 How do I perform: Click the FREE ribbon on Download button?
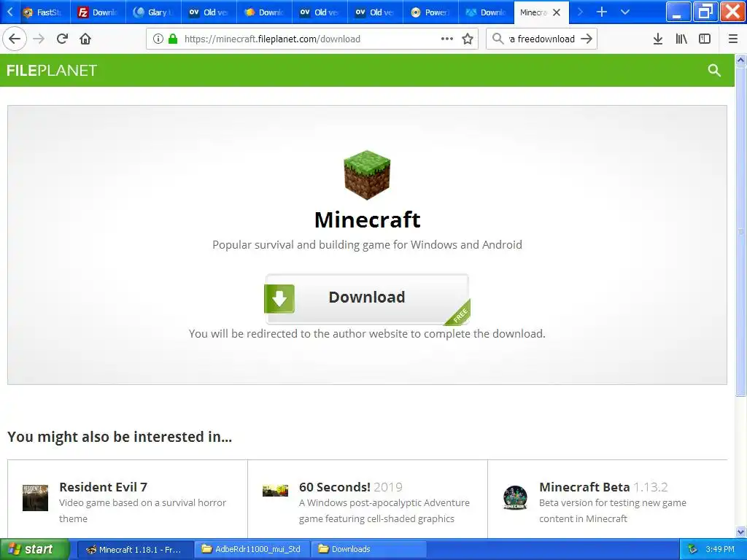[x=459, y=314]
